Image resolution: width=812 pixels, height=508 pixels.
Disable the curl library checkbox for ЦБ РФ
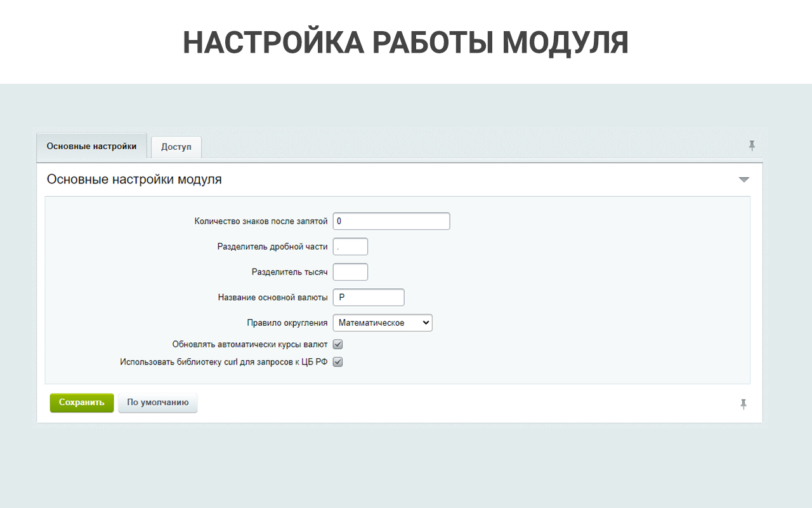(338, 362)
